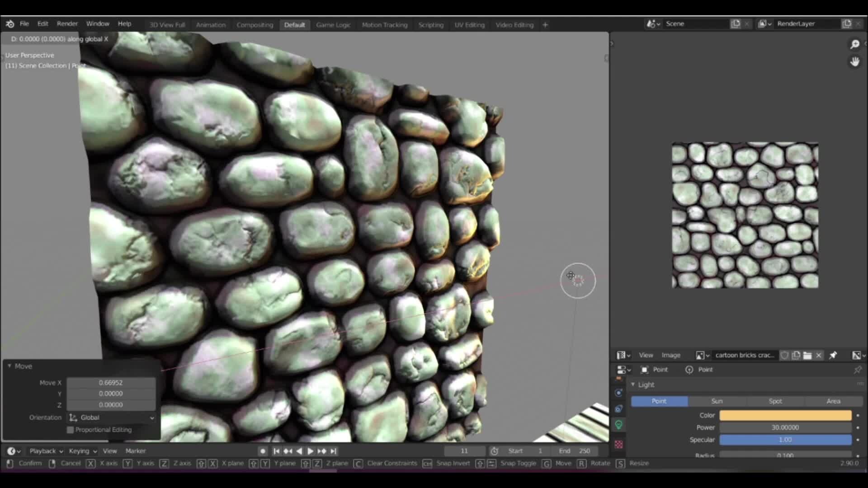Click the pin icon in the properties header
Image resolution: width=868 pixels, height=488 pixels.
pos(857,370)
